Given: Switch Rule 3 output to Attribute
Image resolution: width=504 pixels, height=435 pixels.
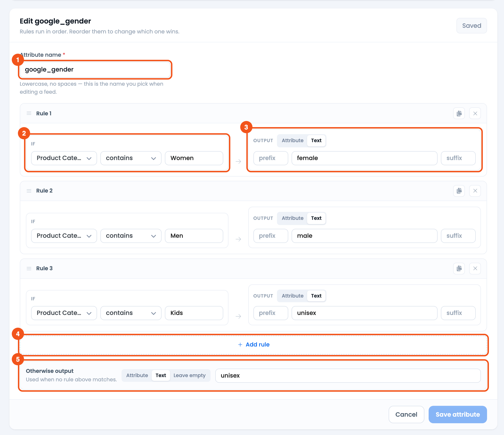Looking at the screenshot, I should click(292, 296).
